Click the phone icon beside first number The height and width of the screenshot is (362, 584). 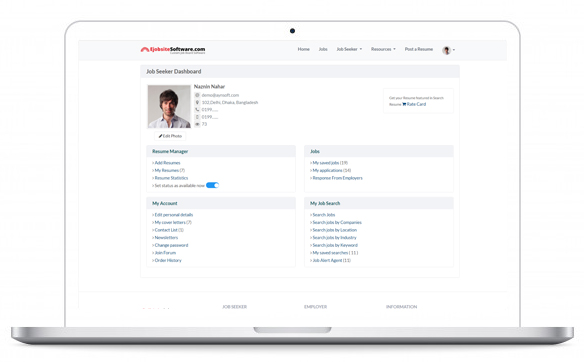197,109
